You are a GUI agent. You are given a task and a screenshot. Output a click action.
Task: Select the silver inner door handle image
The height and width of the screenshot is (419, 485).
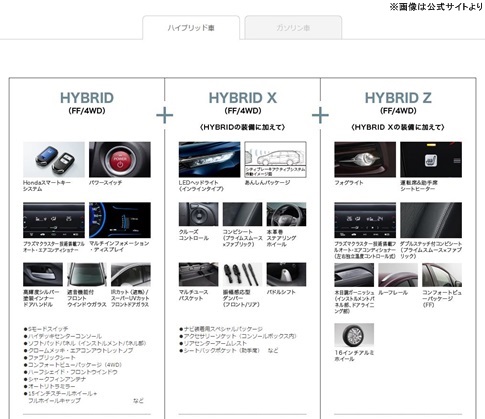[43, 274]
